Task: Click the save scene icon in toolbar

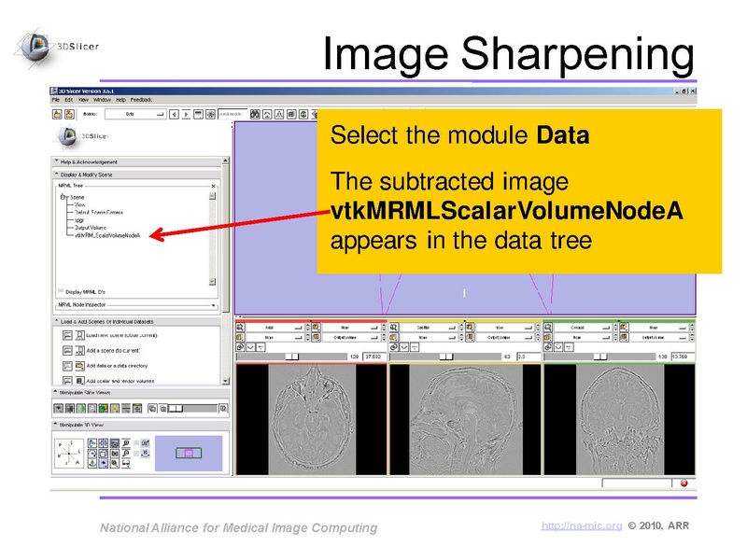Action: point(69,114)
